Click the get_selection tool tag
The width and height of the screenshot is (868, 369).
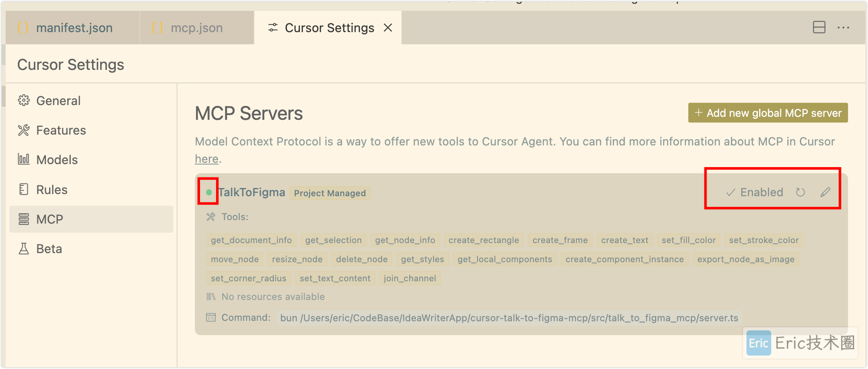click(x=333, y=240)
